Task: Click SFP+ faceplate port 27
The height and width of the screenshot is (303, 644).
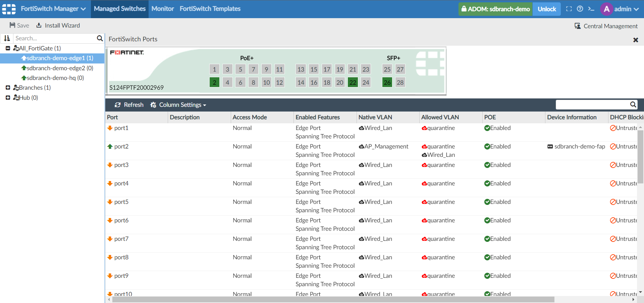Action: 400,69
